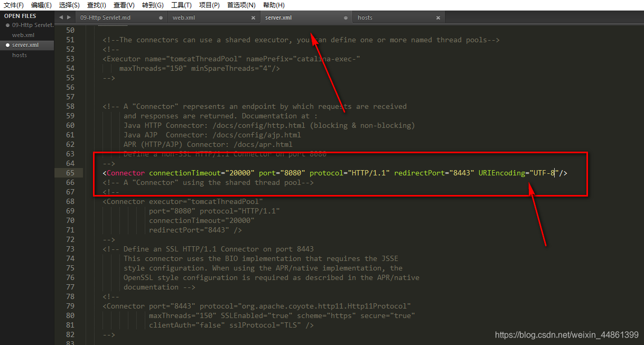Click unsaved dot on 09-Http Servlet.md tab
The height and width of the screenshot is (345, 644).
tap(161, 18)
